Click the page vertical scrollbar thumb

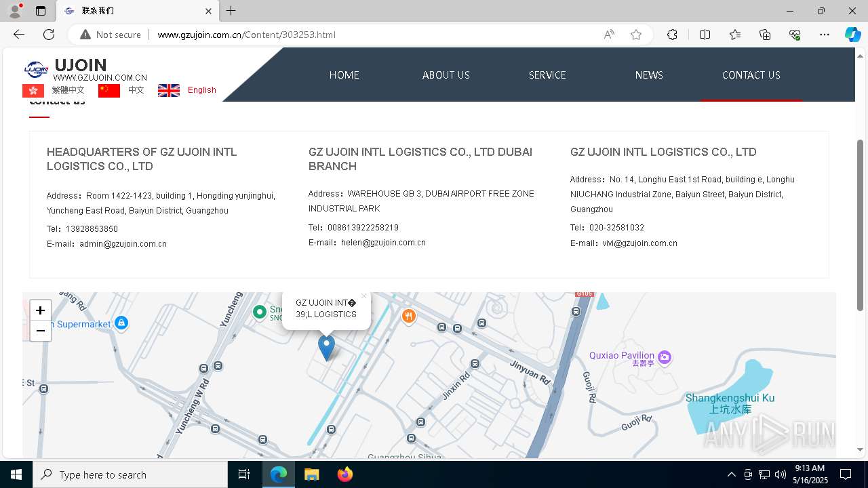pyautogui.click(x=861, y=225)
